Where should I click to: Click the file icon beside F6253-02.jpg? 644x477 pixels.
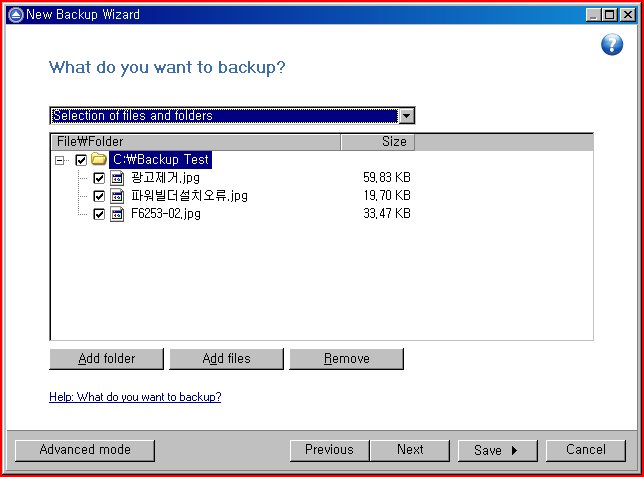click(x=117, y=214)
